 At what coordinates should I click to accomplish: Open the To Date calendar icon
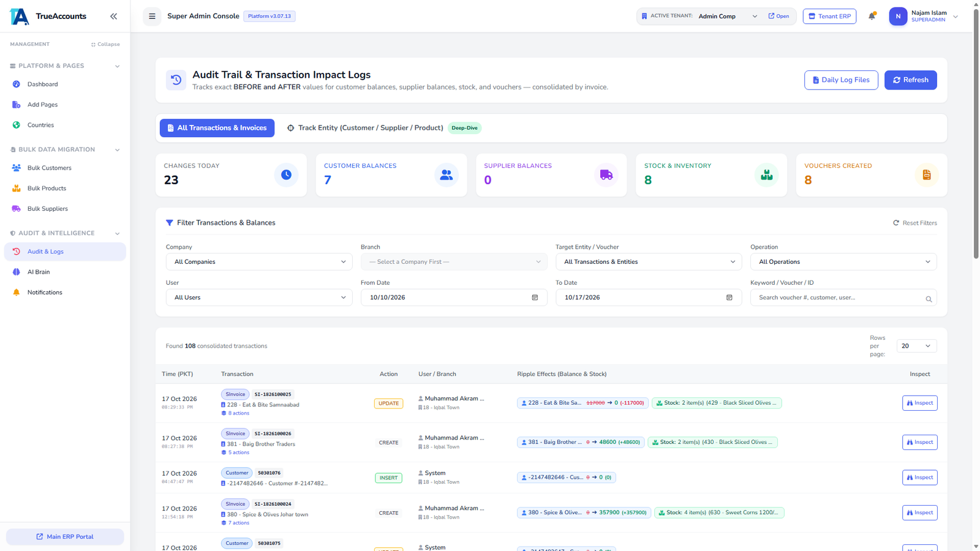point(729,298)
